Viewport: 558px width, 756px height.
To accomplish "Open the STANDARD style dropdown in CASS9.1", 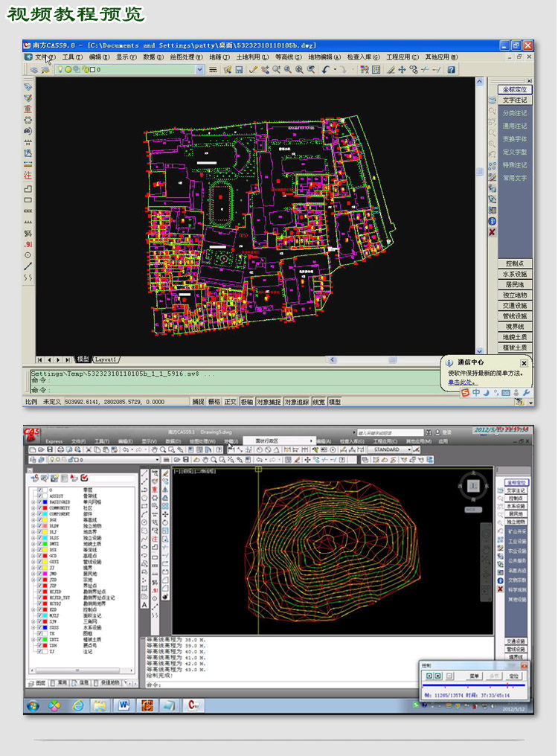I will click(x=408, y=450).
